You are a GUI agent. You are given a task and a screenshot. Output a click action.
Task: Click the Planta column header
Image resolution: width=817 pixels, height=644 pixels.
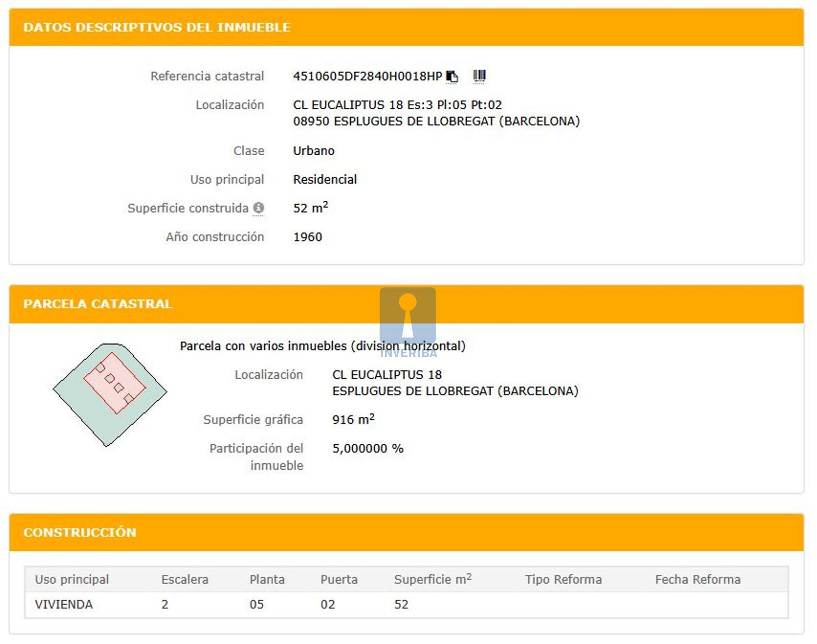click(267, 580)
